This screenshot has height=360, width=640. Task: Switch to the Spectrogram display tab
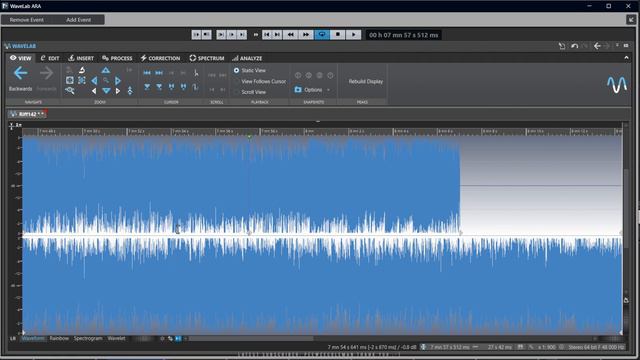click(x=88, y=338)
